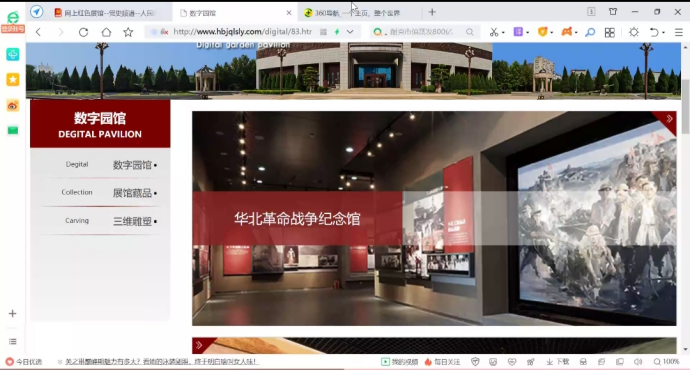This screenshot has width=690, height=370.
Task: Click the 华北革命战争纪念馆 banner image
Action: tap(434, 218)
